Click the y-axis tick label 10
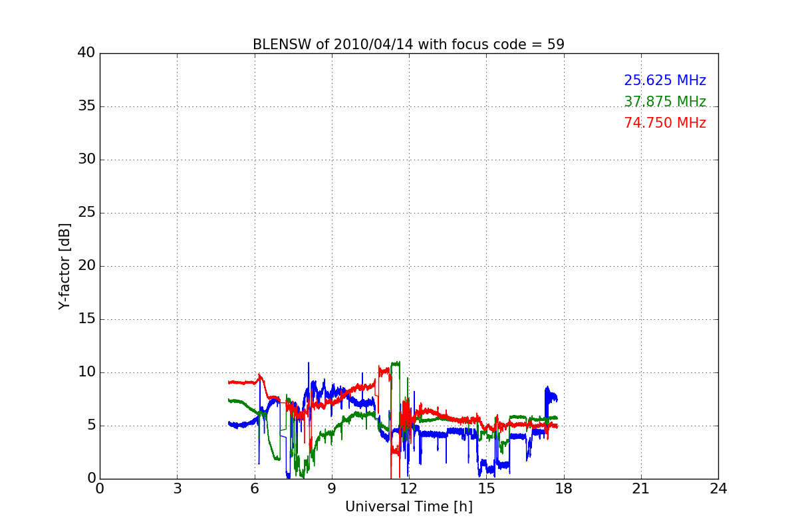 tap(86, 372)
